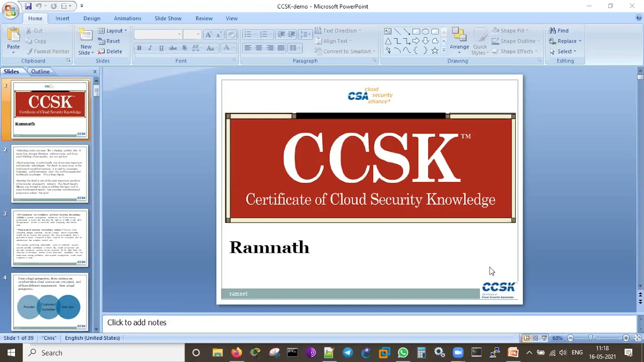The width and height of the screenshot is (644, 362).
Task: Click the Increase List Level icon
Action: click(292, 34)
